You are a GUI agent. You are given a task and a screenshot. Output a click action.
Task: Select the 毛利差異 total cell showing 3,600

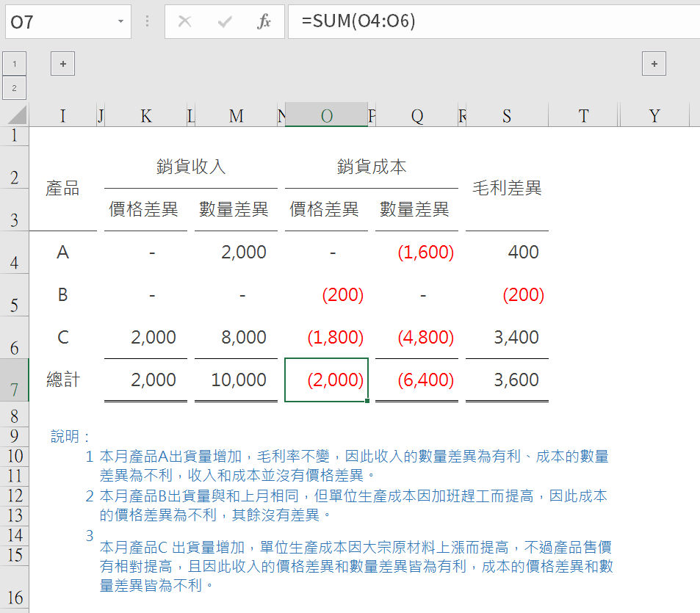pos(507,380)
